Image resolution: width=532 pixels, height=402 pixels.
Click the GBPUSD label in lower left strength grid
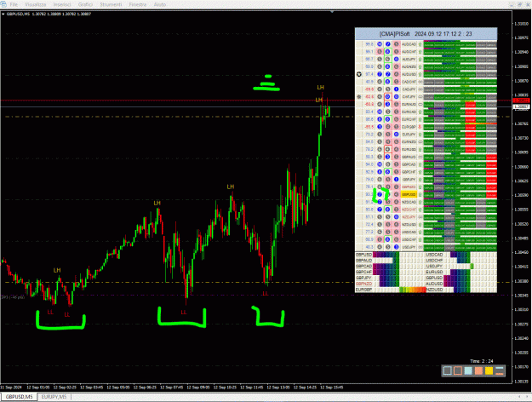(363, 255)
